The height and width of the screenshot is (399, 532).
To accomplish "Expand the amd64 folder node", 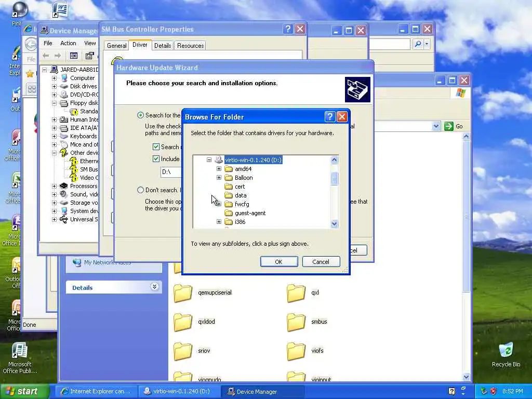I will pos(219,169).
